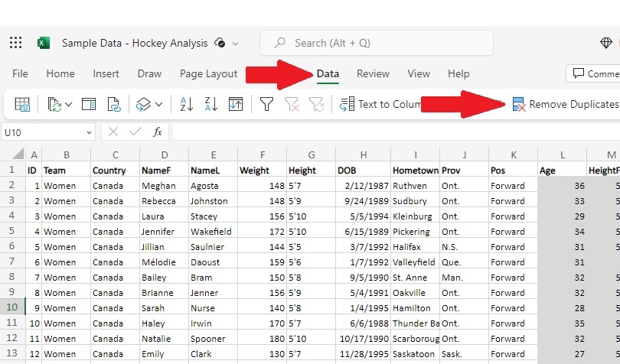The height and width of the screenshot is (364, 620).
Task: Click the cell containing 'Saskatoon'
Action: pyautogui.click(x=415, y=354)
